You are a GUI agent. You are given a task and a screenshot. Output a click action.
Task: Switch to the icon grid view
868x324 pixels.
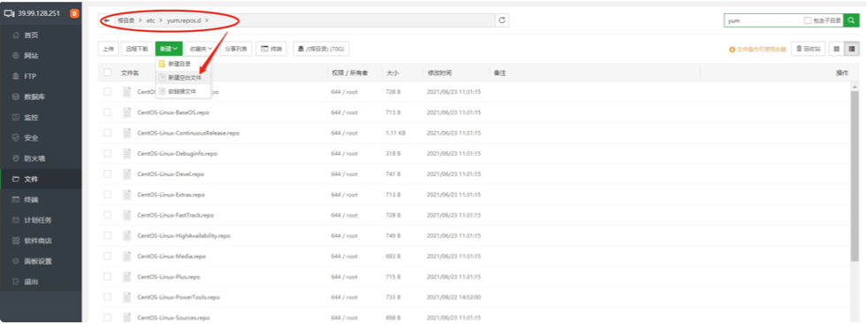pyautogui.click(x=836, y=49)
